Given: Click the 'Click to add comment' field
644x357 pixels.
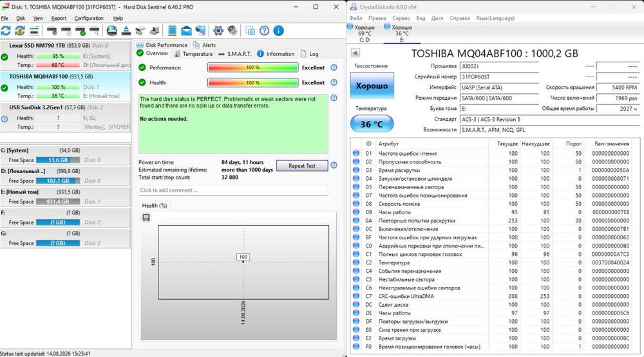Looking at the screenshot, I should 233,190.
